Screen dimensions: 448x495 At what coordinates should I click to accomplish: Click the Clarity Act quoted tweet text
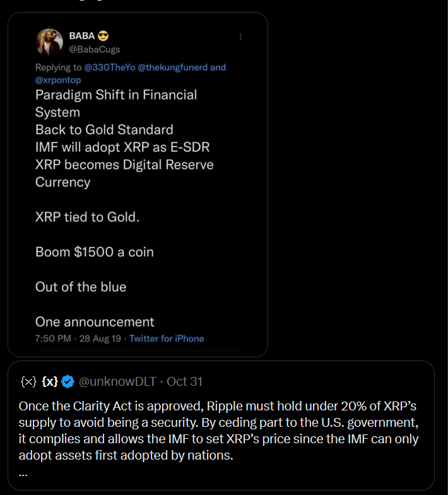[x=218, y=429]
